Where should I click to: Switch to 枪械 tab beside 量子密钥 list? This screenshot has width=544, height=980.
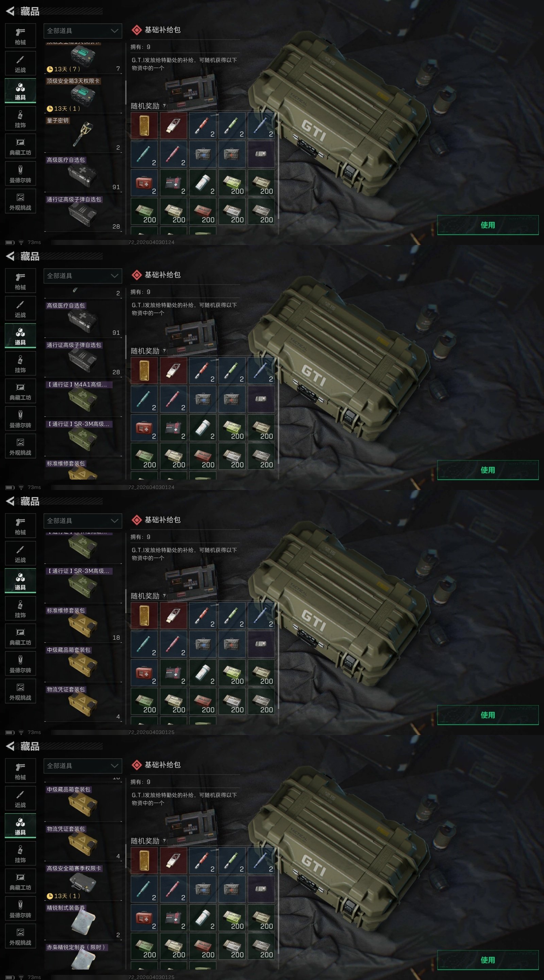pos(20,36)
